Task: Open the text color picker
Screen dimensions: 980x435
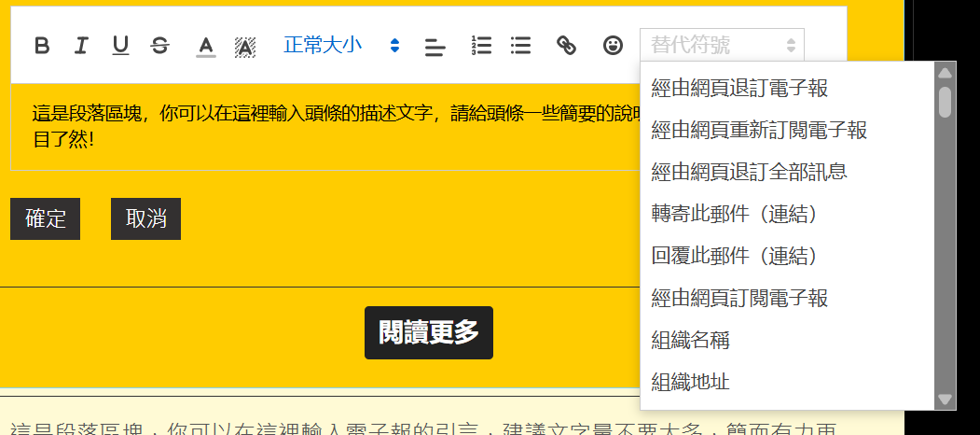Action: point(206,46)
